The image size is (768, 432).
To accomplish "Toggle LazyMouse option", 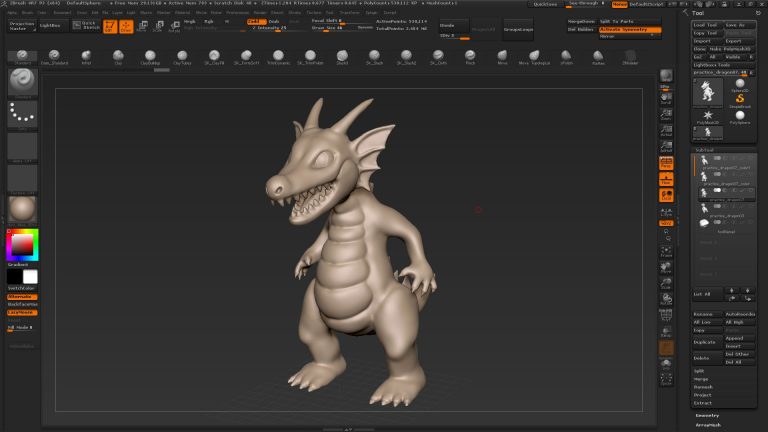I will click(x=22, y=312).
